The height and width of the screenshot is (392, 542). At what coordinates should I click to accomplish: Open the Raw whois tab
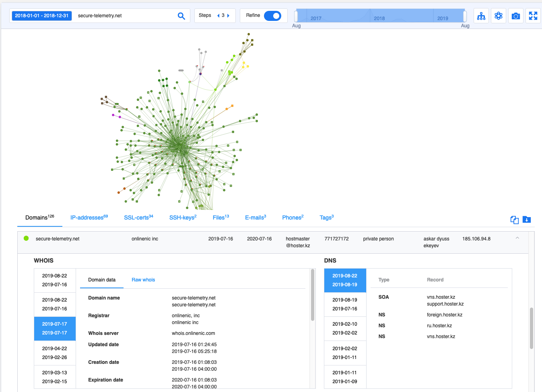tap(143, 280)
